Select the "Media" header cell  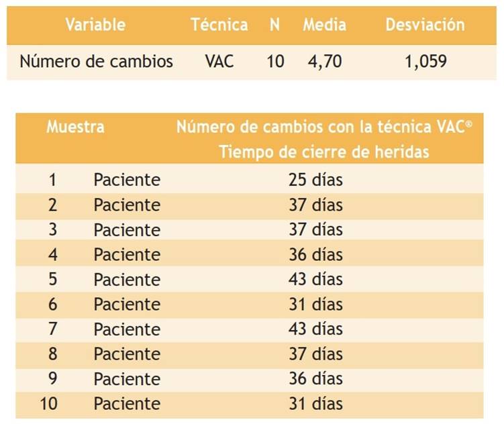325,25
